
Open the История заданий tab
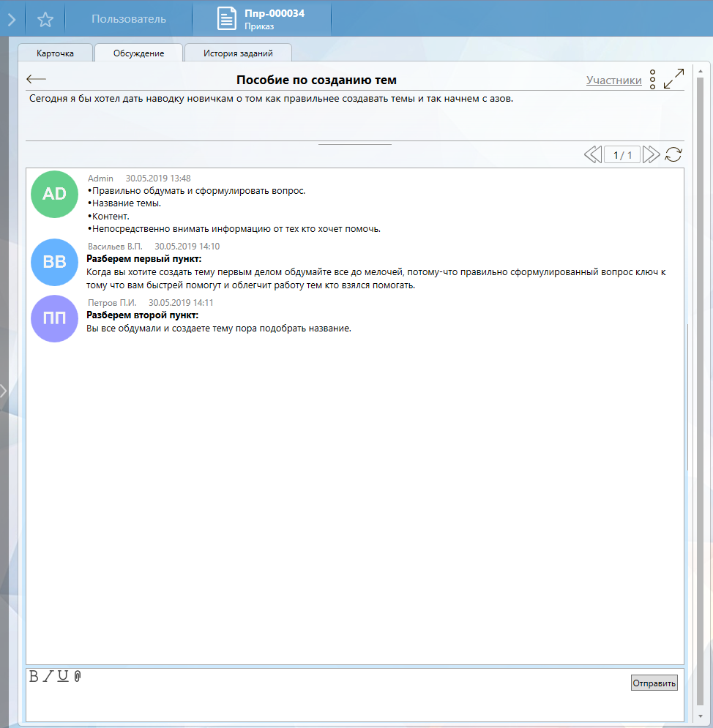pyautogui.click(x=238, y=53)
